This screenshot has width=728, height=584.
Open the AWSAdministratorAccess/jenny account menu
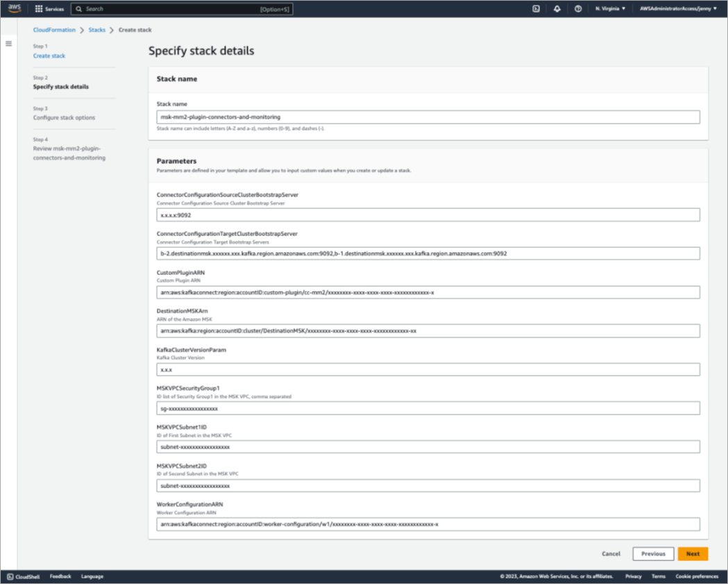coord(678,9)
